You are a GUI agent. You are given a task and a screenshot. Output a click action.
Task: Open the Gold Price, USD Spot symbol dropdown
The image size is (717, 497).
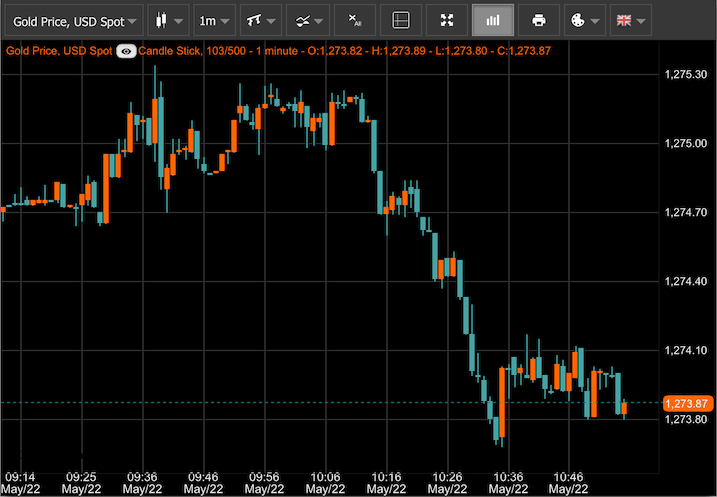(x=74, y=20)
